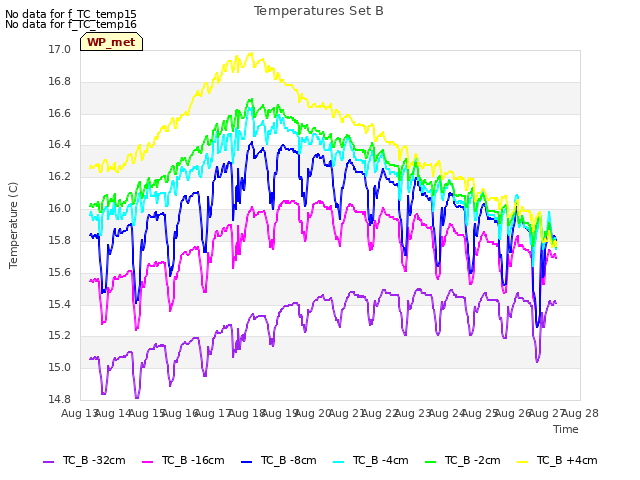
Task: Click the 'Temperature (C)' y-axis label
Action: (x=13, y=225)
